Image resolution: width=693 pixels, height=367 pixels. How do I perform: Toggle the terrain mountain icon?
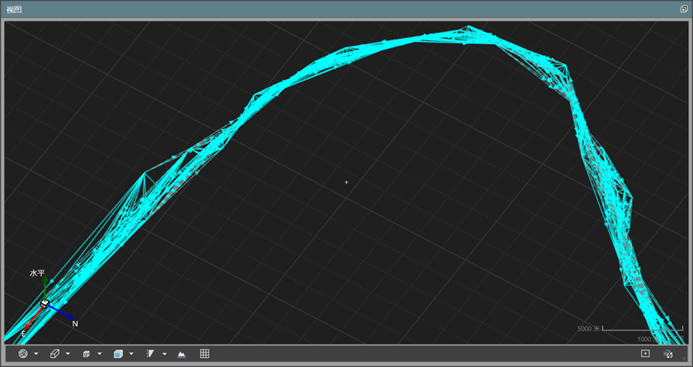[x=181, y=354]
